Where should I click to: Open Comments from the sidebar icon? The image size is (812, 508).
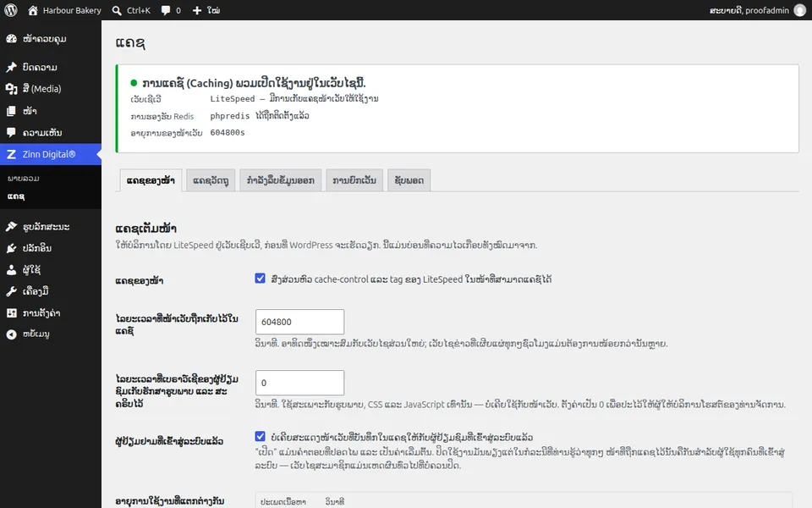click(x=11, y=132)
